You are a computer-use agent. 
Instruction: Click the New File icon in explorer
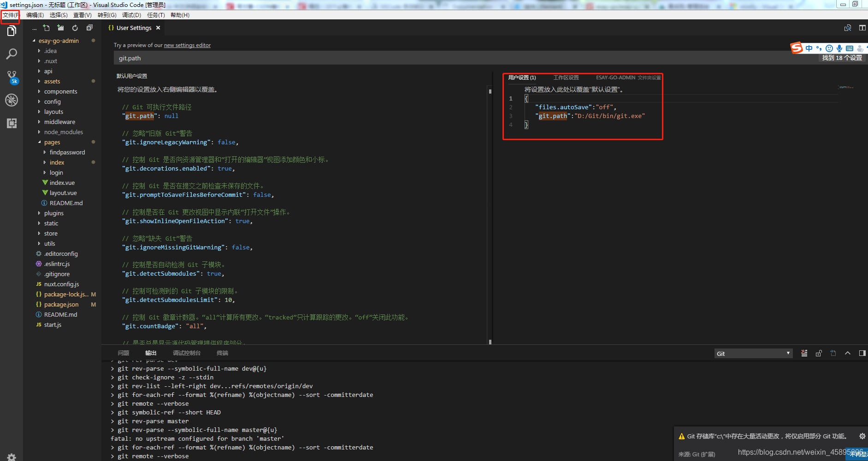[x=46, y=28]
